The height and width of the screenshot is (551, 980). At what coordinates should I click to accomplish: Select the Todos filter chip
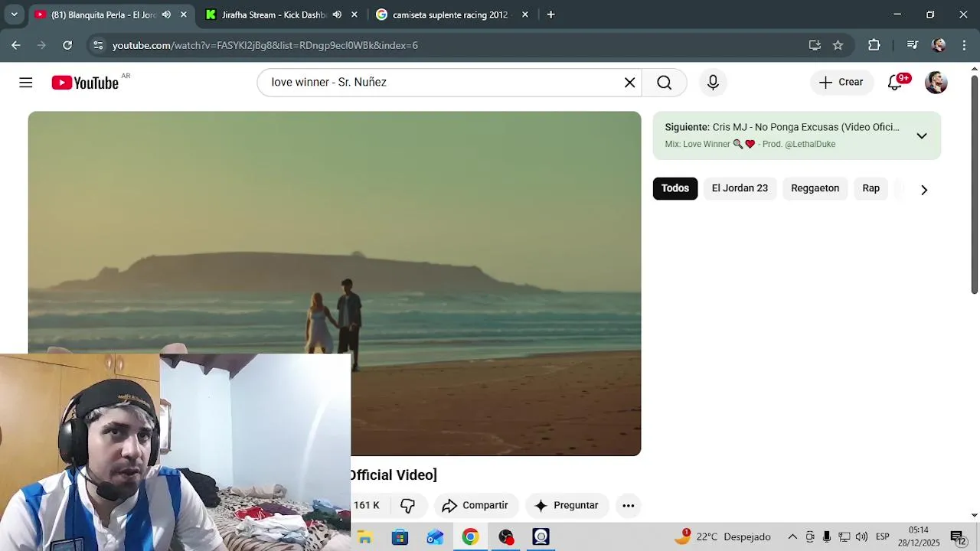[x=675, y=188]
